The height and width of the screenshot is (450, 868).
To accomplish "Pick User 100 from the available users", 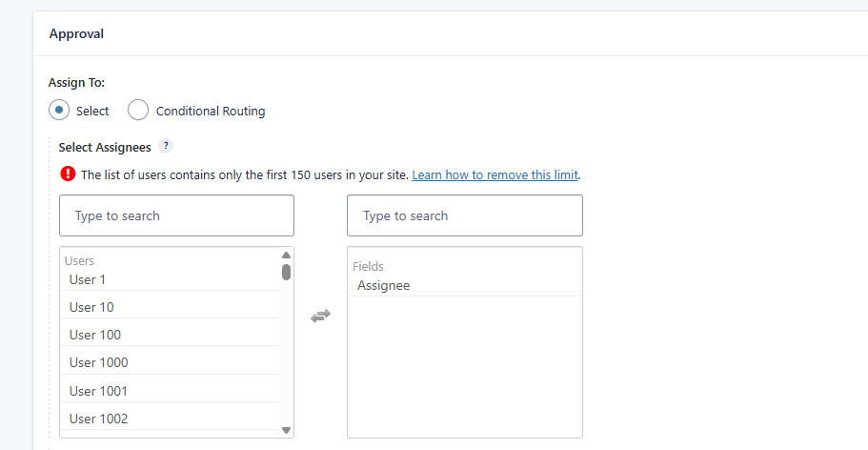I will click(x=95, y=335).
